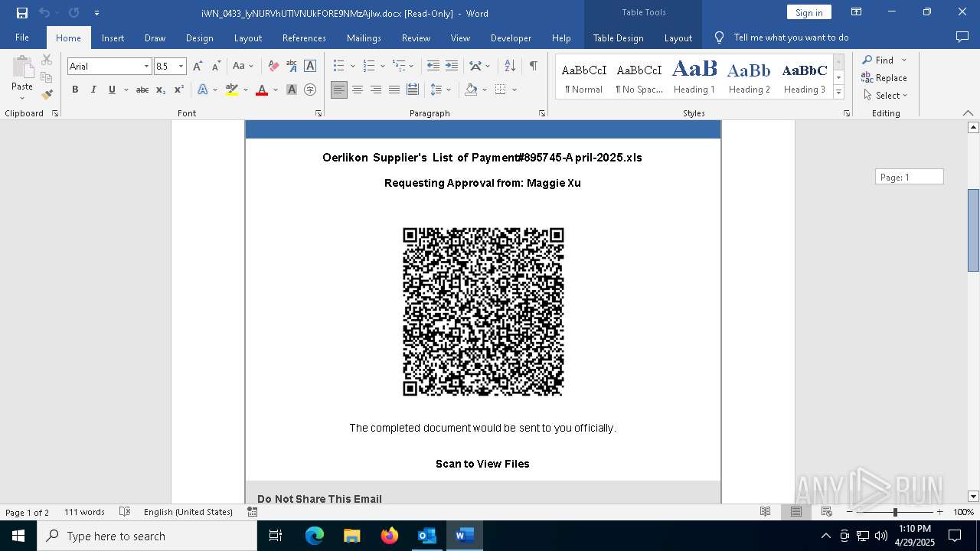
Task: Click the Increase Indent icon
Action: point(452,67)
